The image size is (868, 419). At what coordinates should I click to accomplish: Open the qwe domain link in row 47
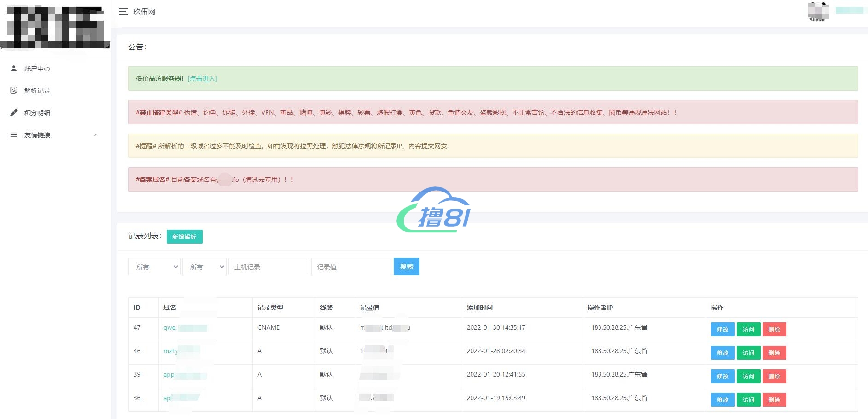(170, 328)
